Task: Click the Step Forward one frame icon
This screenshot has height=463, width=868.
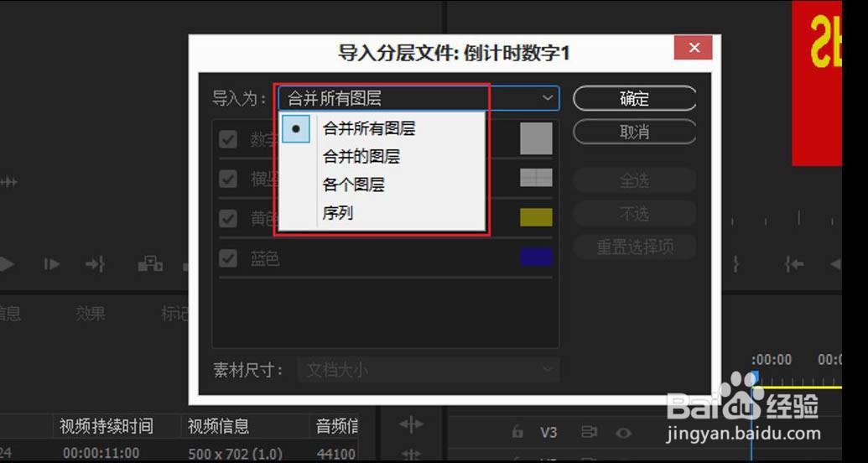Action: point(51,264)
